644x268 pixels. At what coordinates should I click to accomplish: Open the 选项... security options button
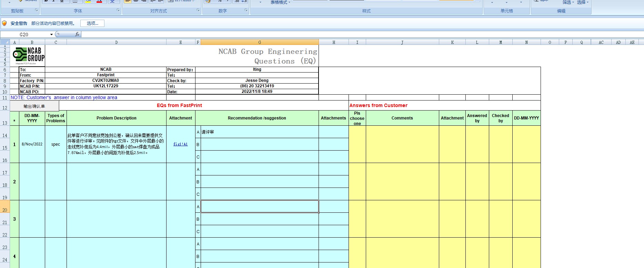tap(92, 23)
